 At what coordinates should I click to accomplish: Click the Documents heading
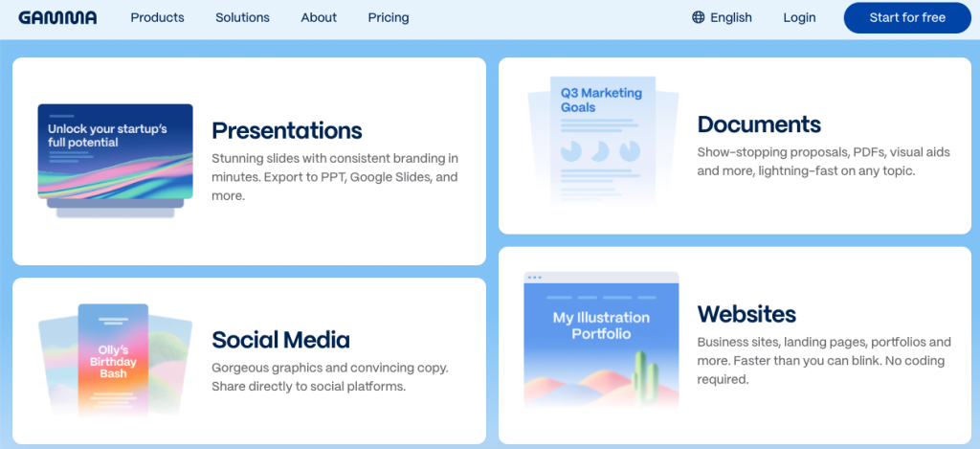(759, 124)
